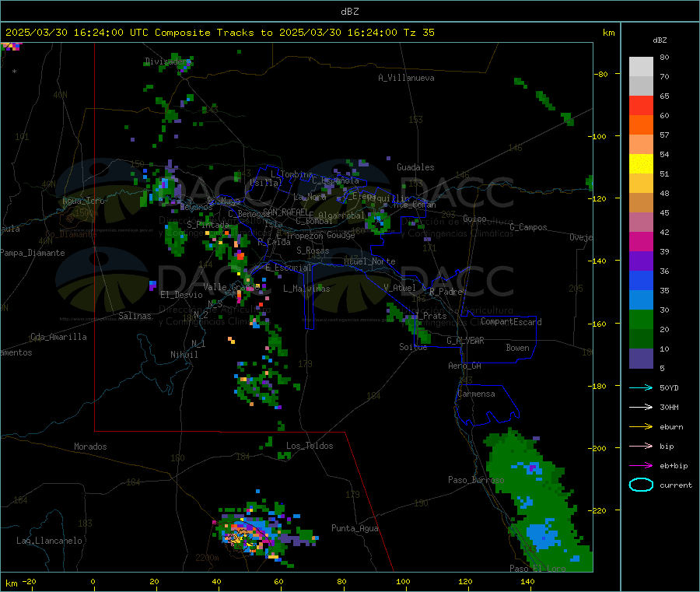Click the eburn yellow arrow legend icon
The width and height of the screenshot is (700, 592).
[x=641, y=427]
